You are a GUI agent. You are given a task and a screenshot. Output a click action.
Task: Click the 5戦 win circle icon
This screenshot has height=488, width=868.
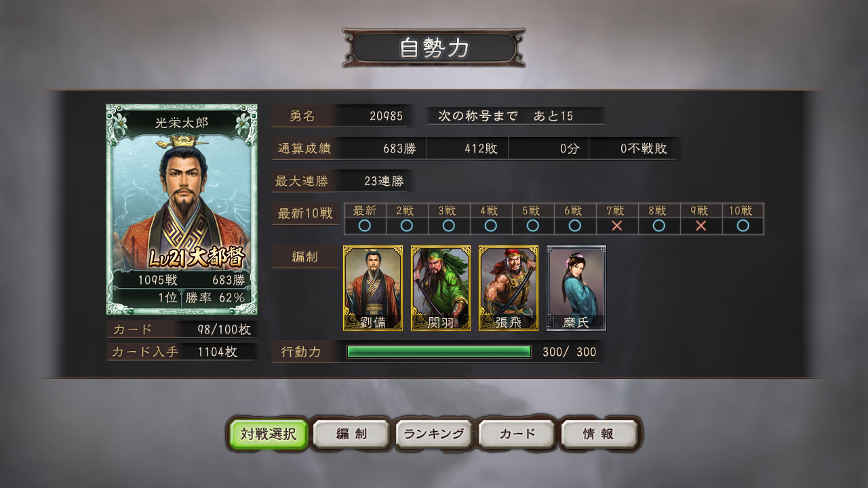tap(533, 226)
